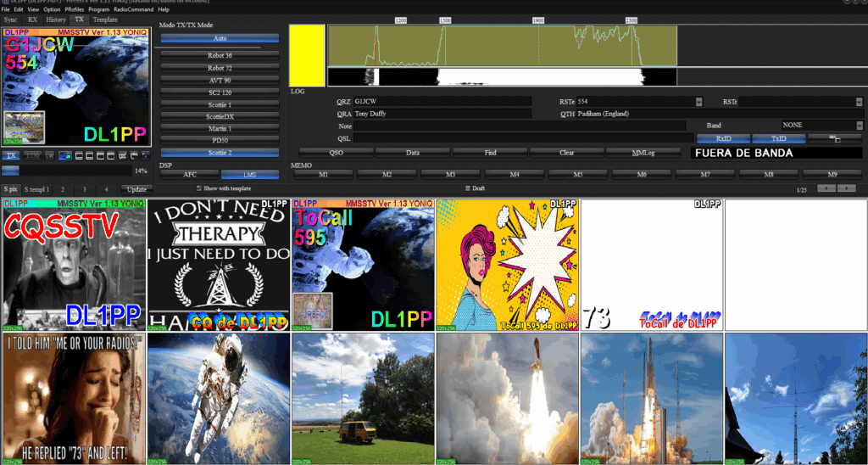This screenshot has width=868, height=465.
Task: Select the S.pix tab
Action: (10, 189)
